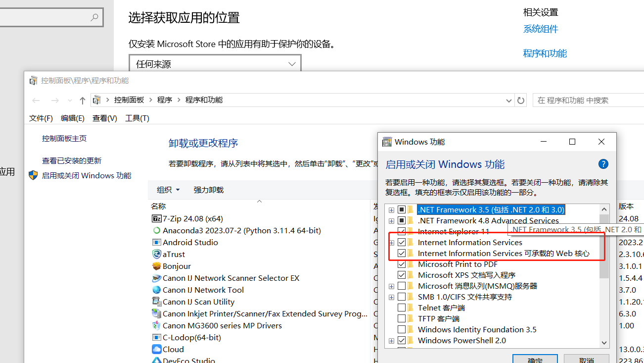Screen dimensions: 644x363
Task: Click the Windows 功能 scrollbar down arrow
Action: click(x=604, y=342)
